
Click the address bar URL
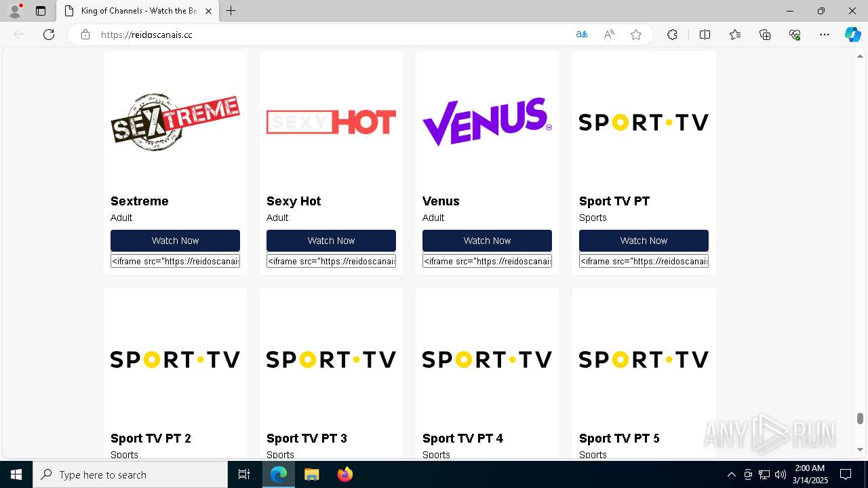pos(146,35)
